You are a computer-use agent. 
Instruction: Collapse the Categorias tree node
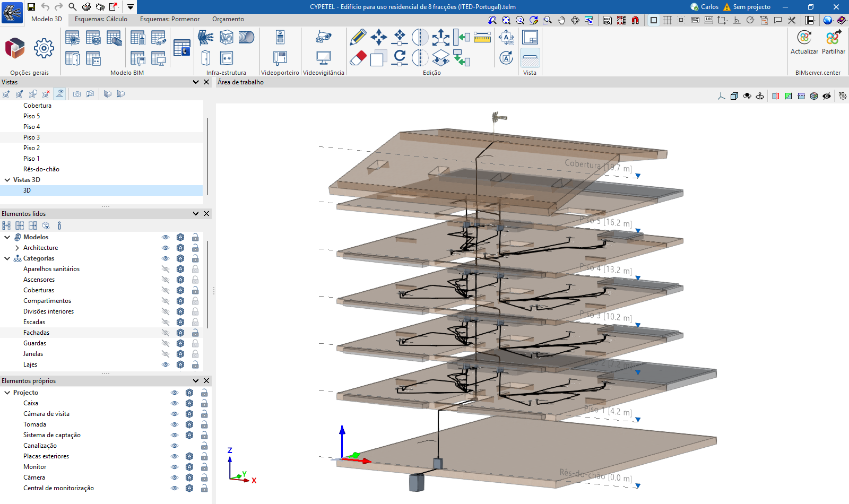(x=7, y=258)
